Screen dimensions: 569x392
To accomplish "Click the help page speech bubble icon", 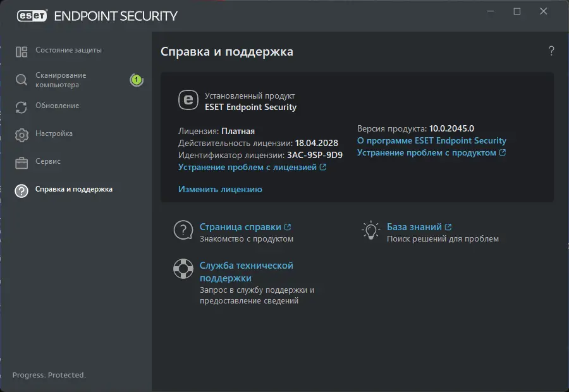I will point(183,231).
